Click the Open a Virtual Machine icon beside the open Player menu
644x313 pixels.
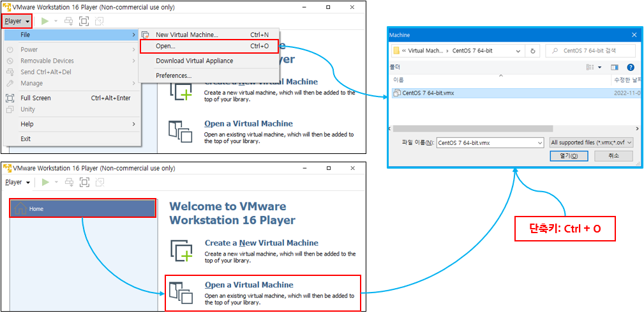tap(181, 132)
